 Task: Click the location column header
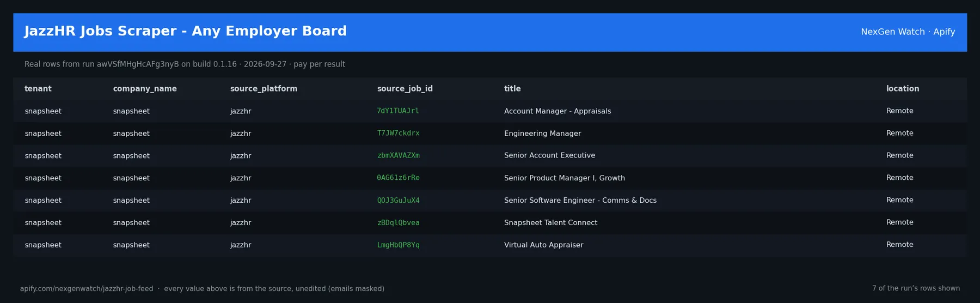coord(903,89)
